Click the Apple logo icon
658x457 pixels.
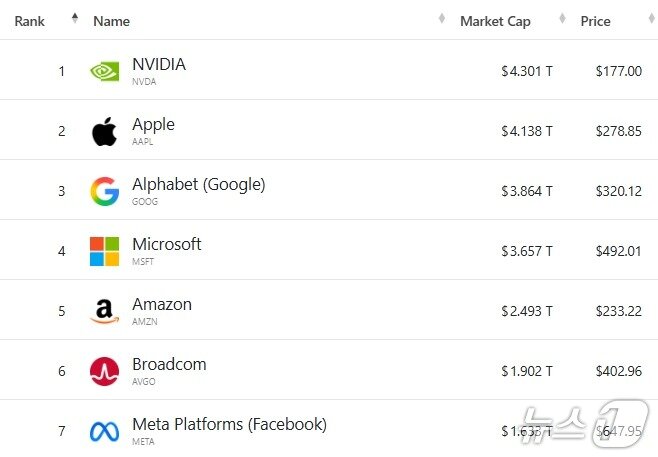tap(104, 131)
